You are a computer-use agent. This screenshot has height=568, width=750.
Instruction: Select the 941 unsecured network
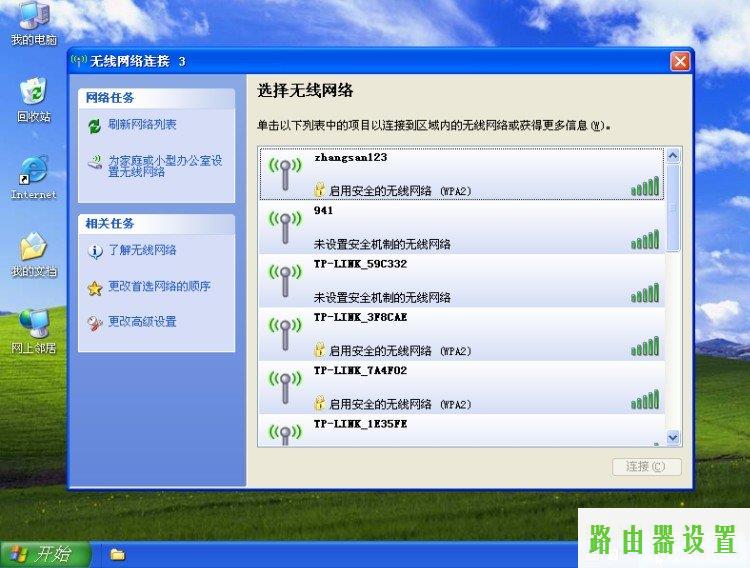460,227
